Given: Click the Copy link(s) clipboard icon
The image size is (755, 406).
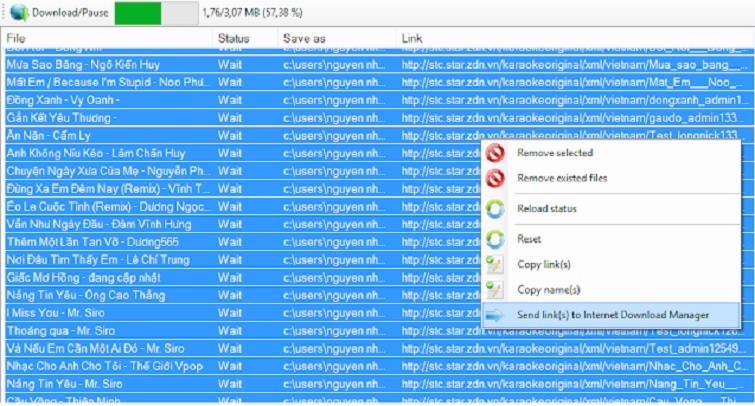Looking at the screenshot, I should (497, 264).
